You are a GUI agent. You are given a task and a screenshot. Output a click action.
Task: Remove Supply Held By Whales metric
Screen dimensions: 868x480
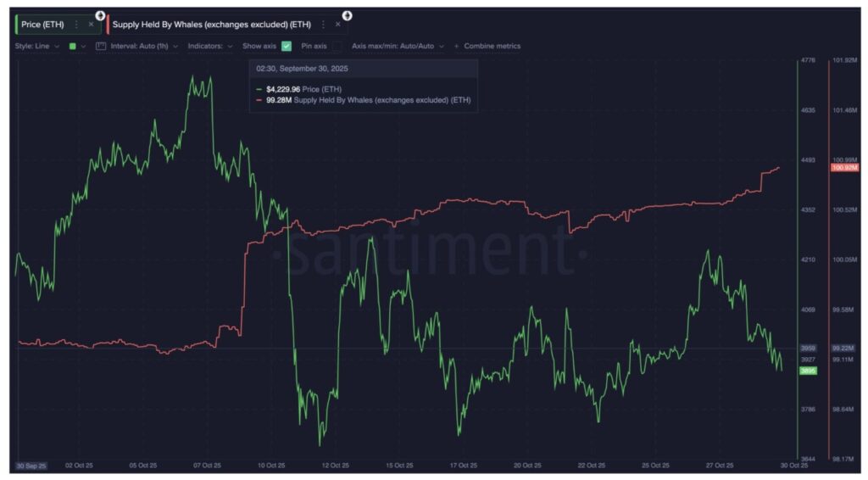337,25
